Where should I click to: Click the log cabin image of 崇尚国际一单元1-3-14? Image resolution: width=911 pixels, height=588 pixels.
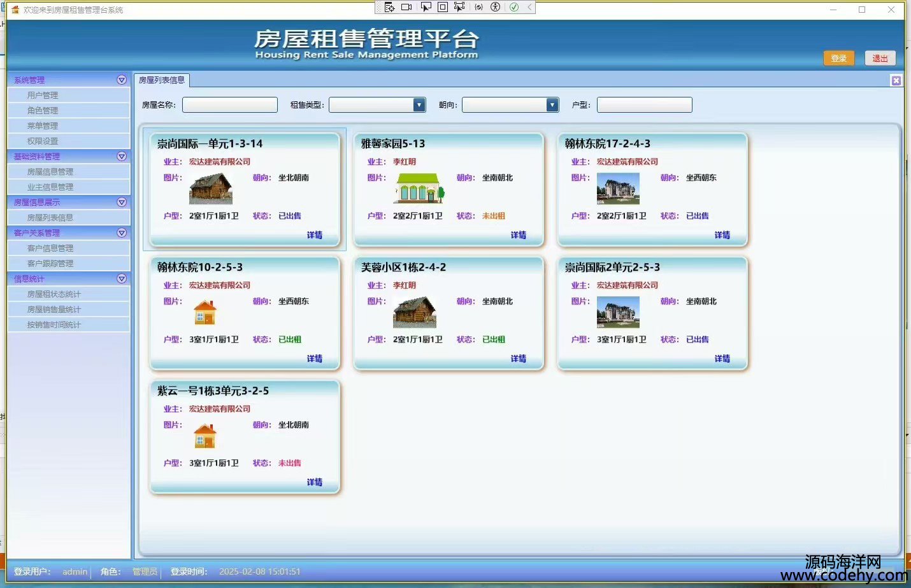click(x=211, y=189)
